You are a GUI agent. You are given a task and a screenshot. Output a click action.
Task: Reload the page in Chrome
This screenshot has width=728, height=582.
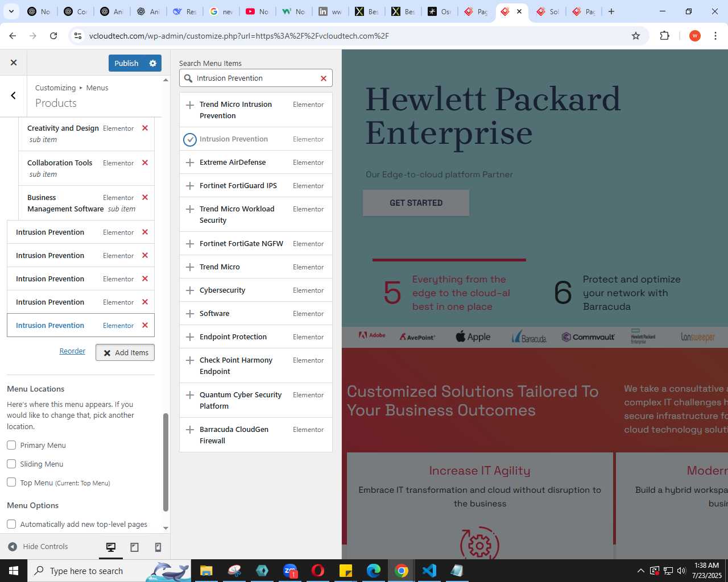pos(53,36)
